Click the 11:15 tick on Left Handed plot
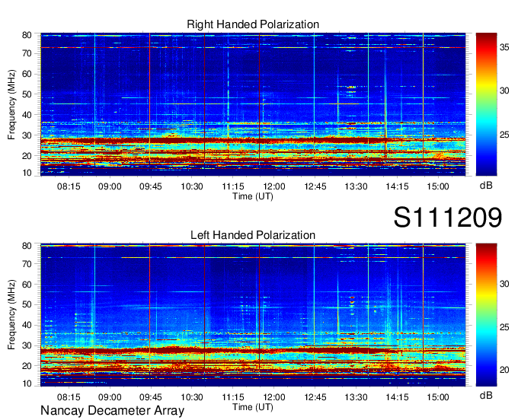 tap(233, 397)
